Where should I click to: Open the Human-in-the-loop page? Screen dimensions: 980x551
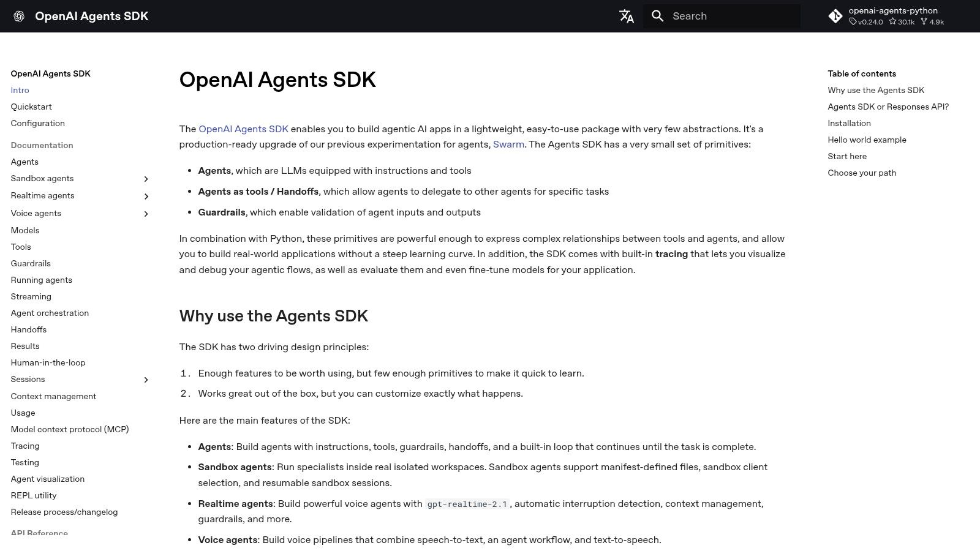pyautogui.click(x=48, y=362)
